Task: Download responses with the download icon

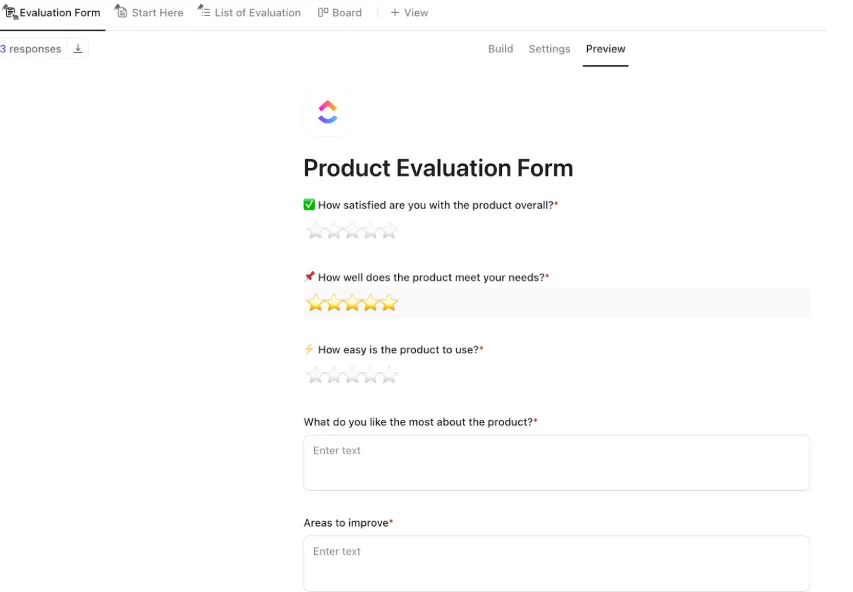Action: (78, 49)
